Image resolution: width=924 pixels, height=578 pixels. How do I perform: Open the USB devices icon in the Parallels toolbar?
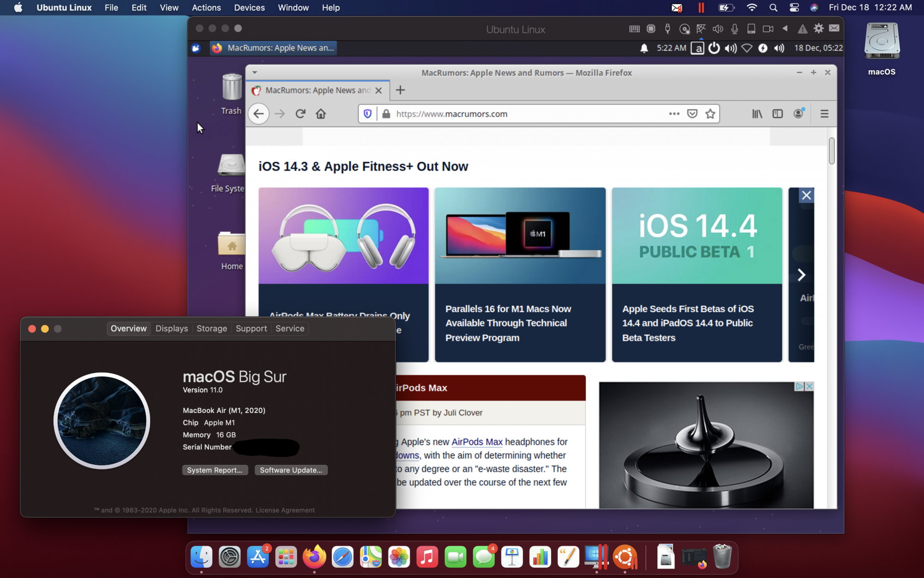pos(668,29)
